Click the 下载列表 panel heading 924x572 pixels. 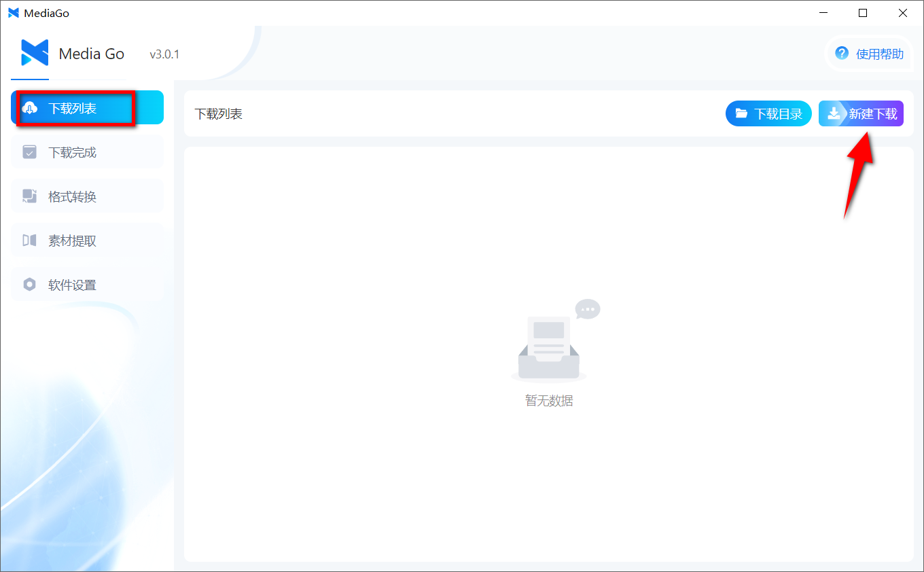tap(219, 114)
